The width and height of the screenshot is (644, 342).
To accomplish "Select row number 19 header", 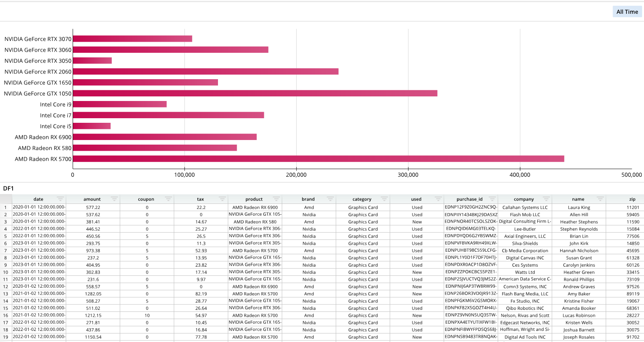I will pyautogui.click(x=6, y=337).
